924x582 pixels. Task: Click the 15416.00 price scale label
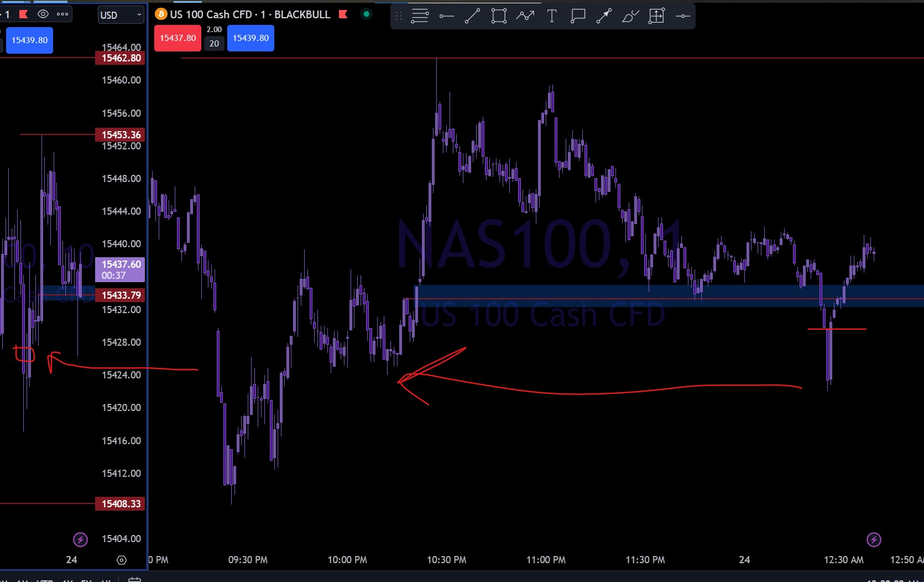point(121,441)
